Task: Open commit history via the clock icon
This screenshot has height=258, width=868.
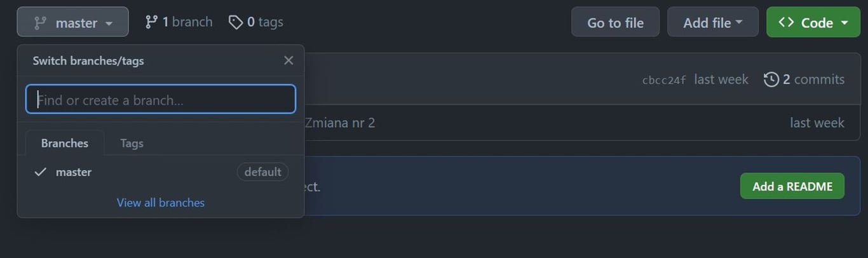Action: pyautogui.click(x=771, y=79)
